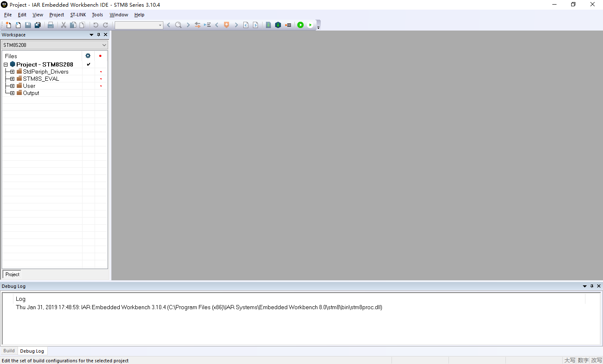Open the File menu
603x364 pixels.
(x=8, y=15)
